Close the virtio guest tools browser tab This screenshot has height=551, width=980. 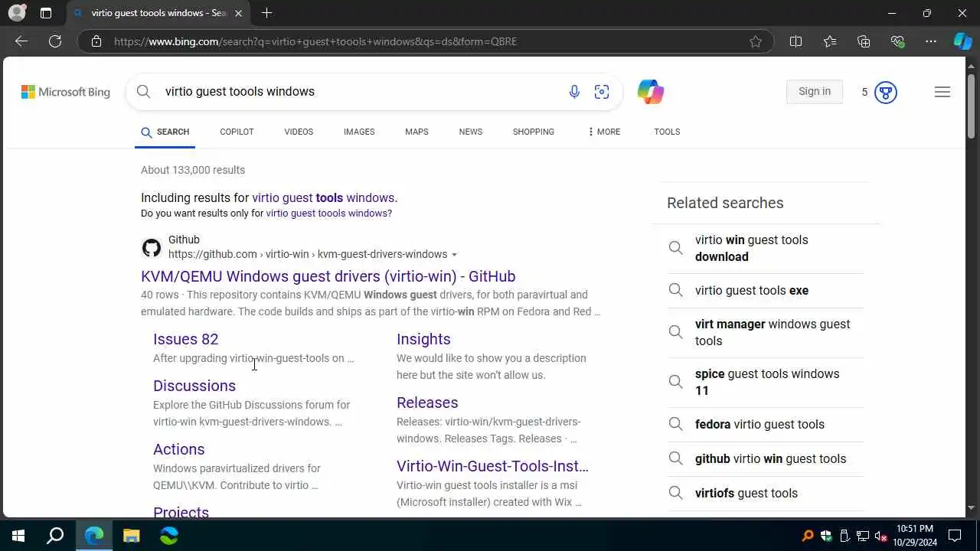coord(238,13)
